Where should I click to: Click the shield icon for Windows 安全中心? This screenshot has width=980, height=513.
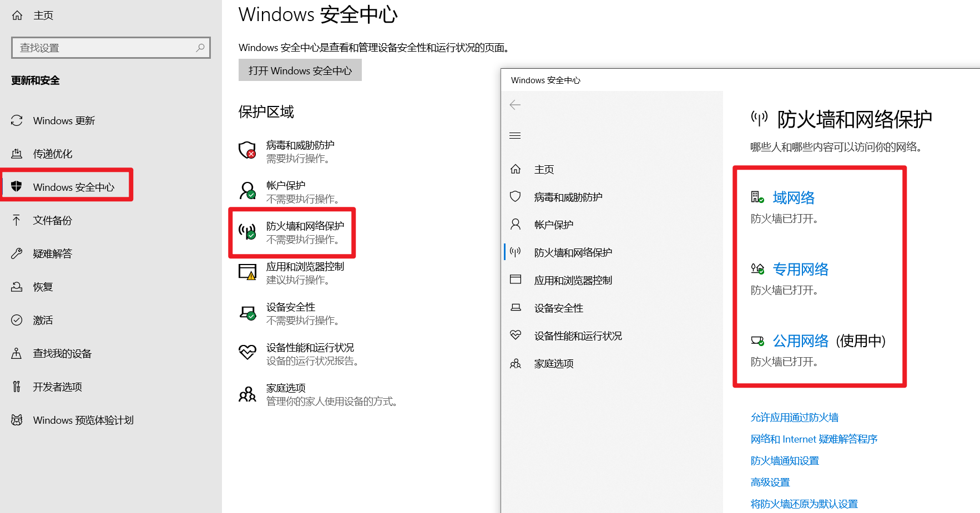click(x=17, y=186)
